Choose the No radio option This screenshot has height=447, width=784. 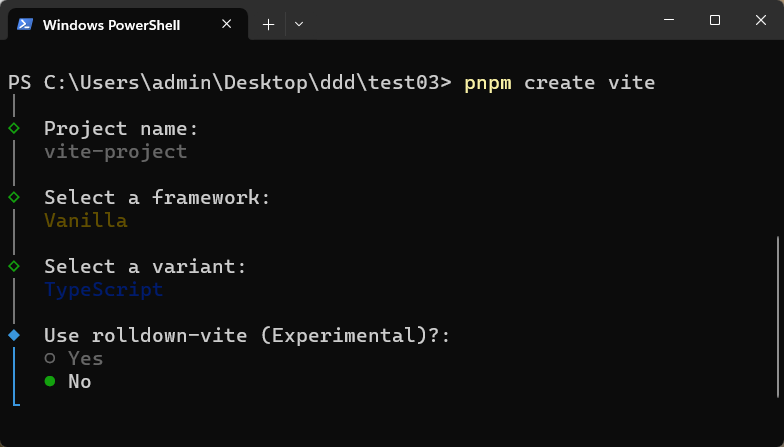(68, 382)
